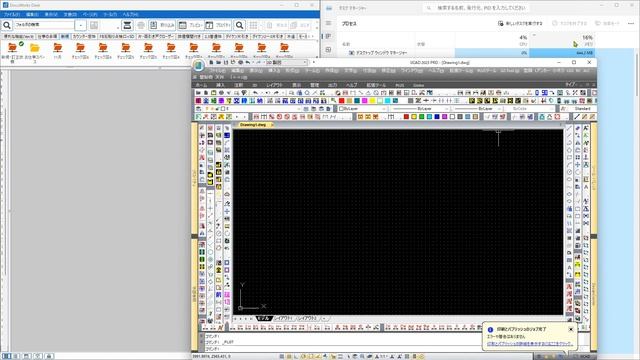Click 仕事の本棚 toolbar tab in DocuWorks
The height and width of the screenshot is (360, 640).
[47, 36]
